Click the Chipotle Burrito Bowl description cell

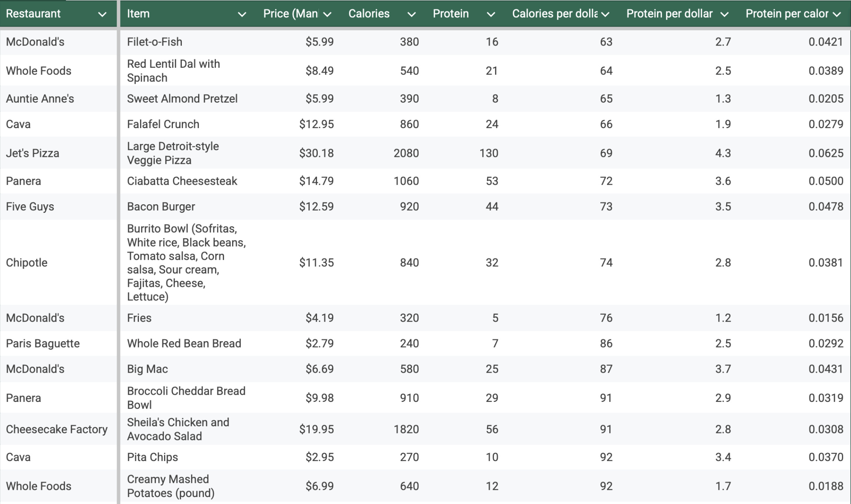point(186,262)
